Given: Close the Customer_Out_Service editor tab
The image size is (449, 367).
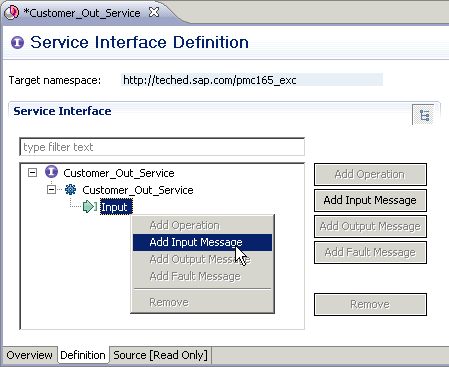Looking at the screenshot, I should [x=154, y=12].
